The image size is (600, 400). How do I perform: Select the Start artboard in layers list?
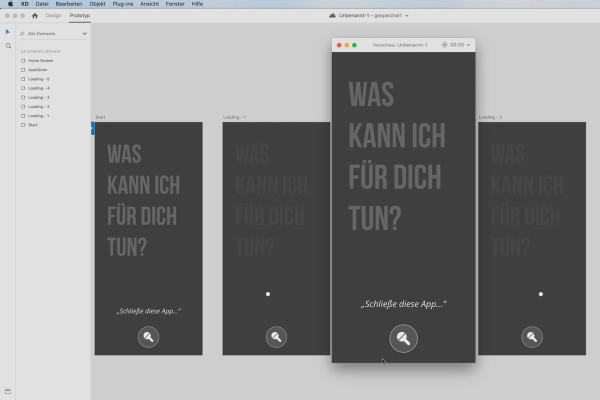point(33,125)
